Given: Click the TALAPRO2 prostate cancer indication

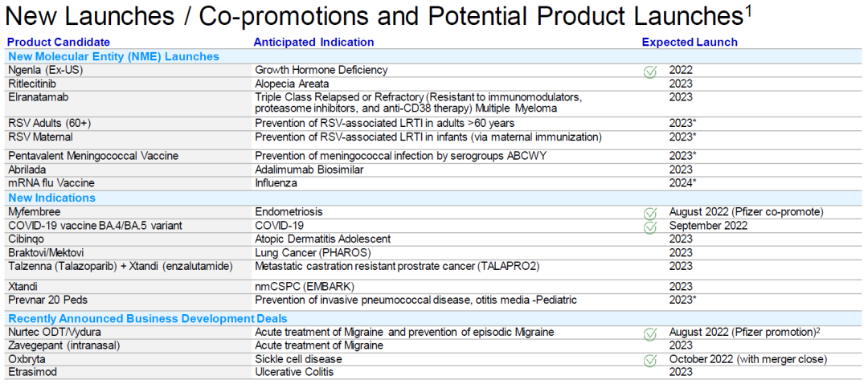Looking at the screenshot, I should pyautogui.click(x=397, y=266).
